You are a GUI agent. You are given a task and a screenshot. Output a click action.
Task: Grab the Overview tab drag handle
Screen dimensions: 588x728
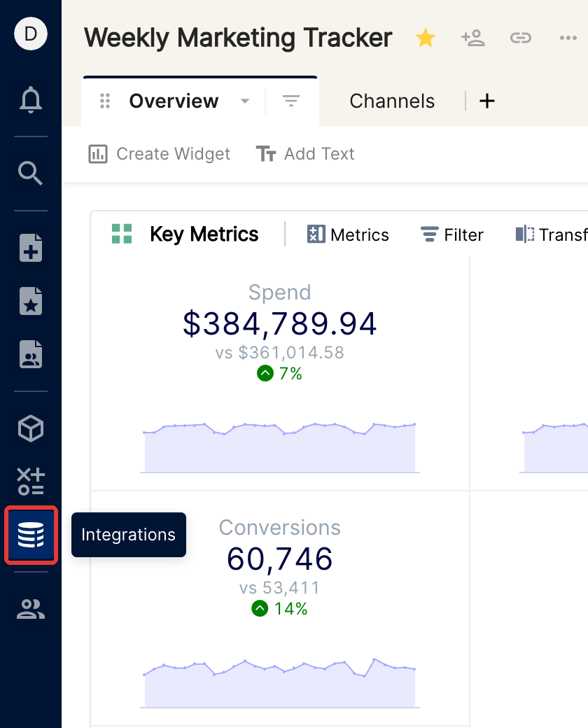pyautogui.click(x=105, y=101)
